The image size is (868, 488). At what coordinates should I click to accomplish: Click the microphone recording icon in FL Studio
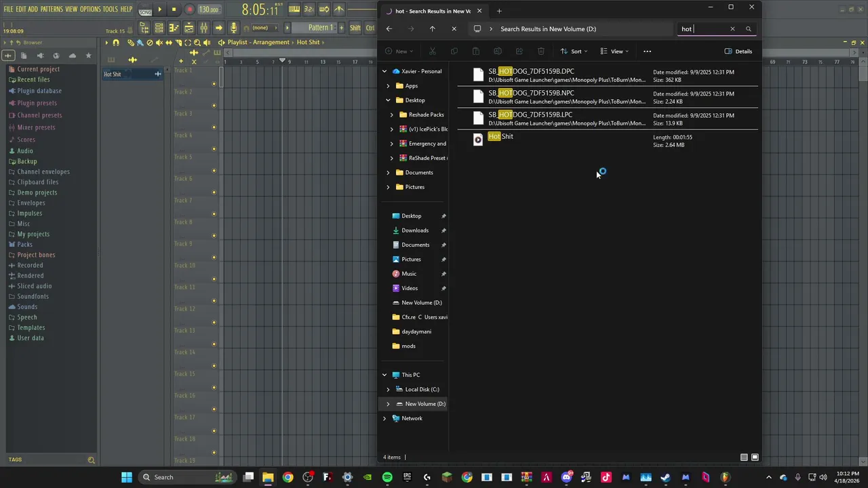click(x=233, y=28)
